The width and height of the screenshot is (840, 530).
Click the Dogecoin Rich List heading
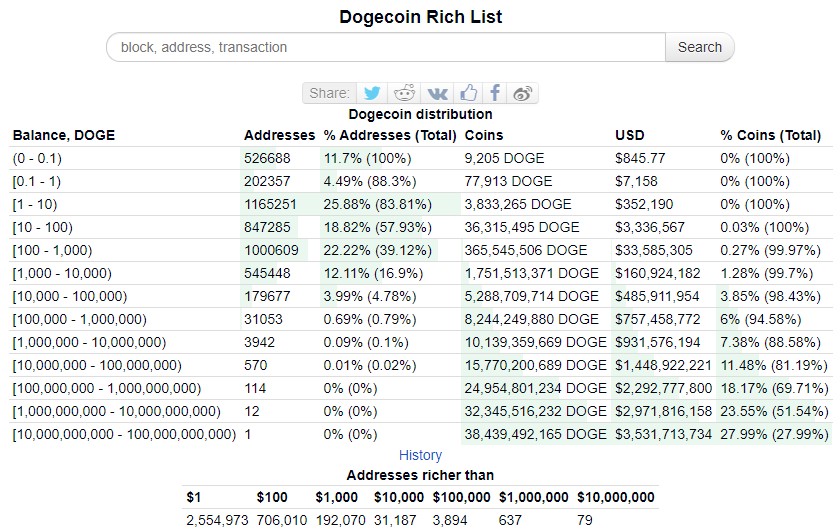click(x=420, y=17)
